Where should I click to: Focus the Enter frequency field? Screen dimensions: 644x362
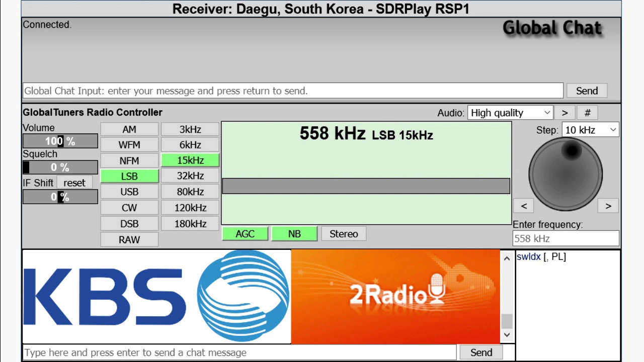click(566, 238)
